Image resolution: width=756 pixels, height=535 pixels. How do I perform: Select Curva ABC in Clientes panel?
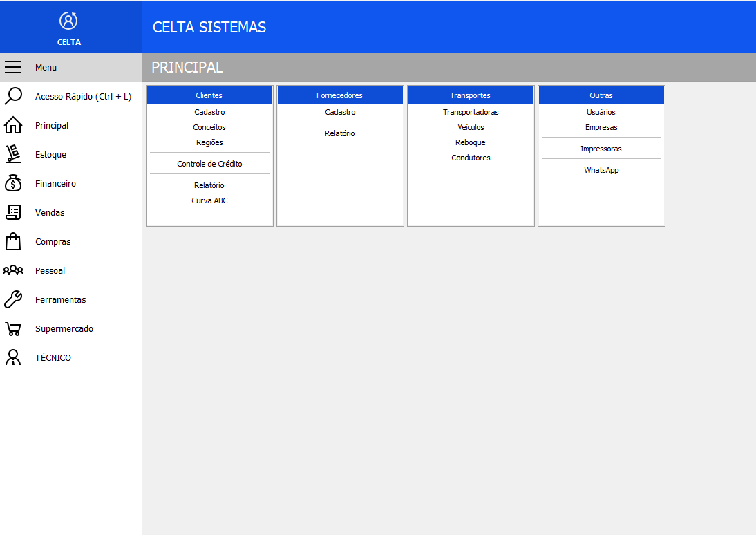(x=209, y=200)
